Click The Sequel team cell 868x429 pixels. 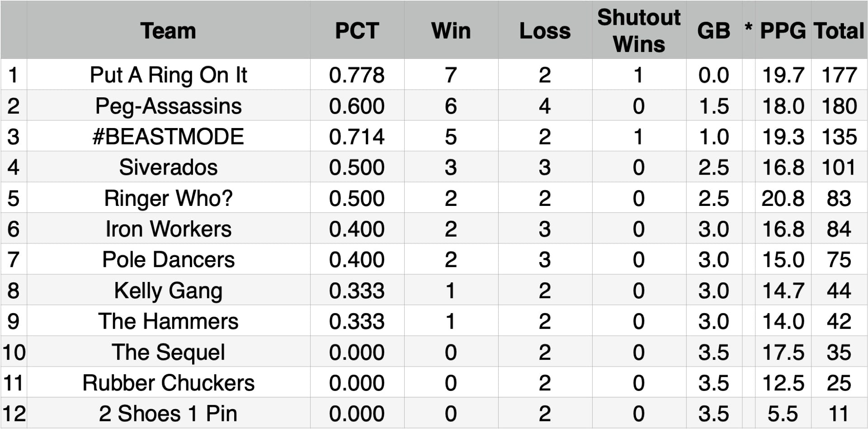pyautogui.click(x=168, y=352)
